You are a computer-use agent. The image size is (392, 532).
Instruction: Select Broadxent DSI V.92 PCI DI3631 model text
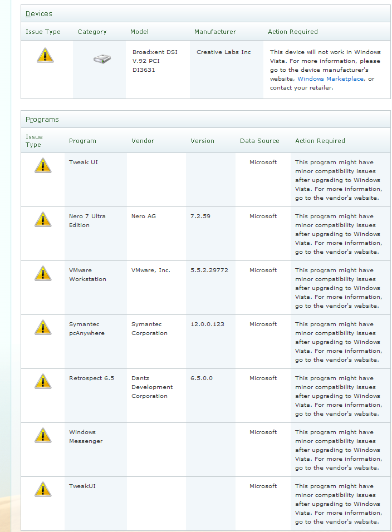pyautogui.click(x=155, y=61)
